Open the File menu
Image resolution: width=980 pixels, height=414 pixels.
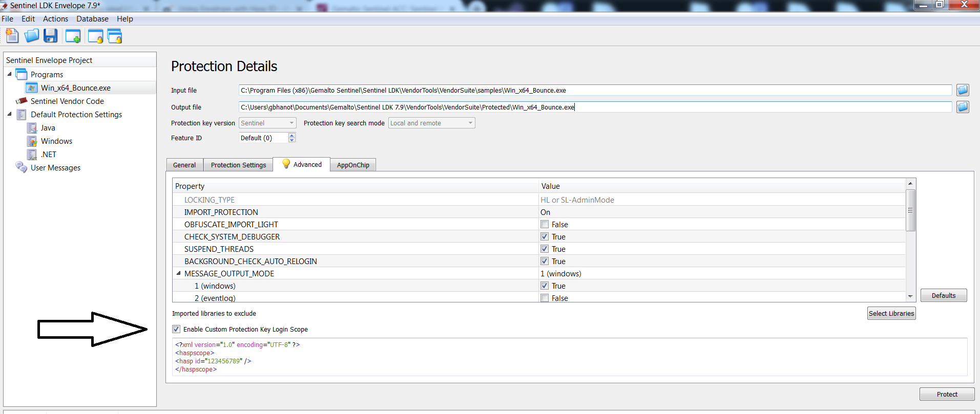click(8, 19)
